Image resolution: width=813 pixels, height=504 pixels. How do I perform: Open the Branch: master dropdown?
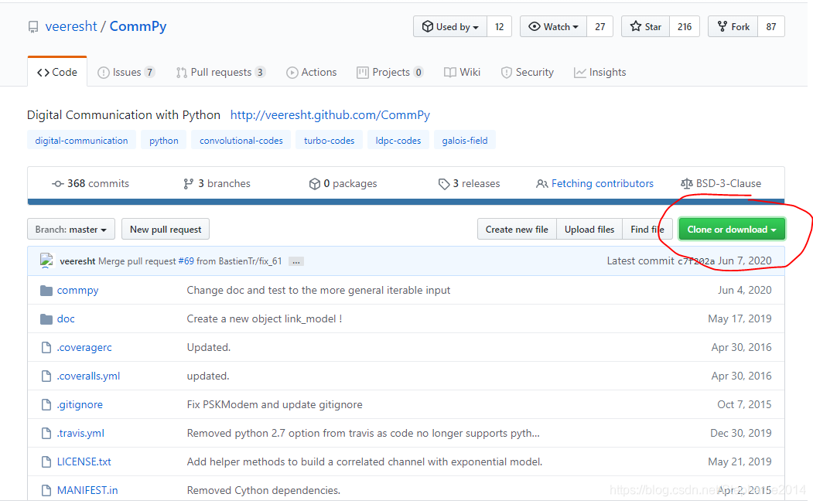[71, 229]
